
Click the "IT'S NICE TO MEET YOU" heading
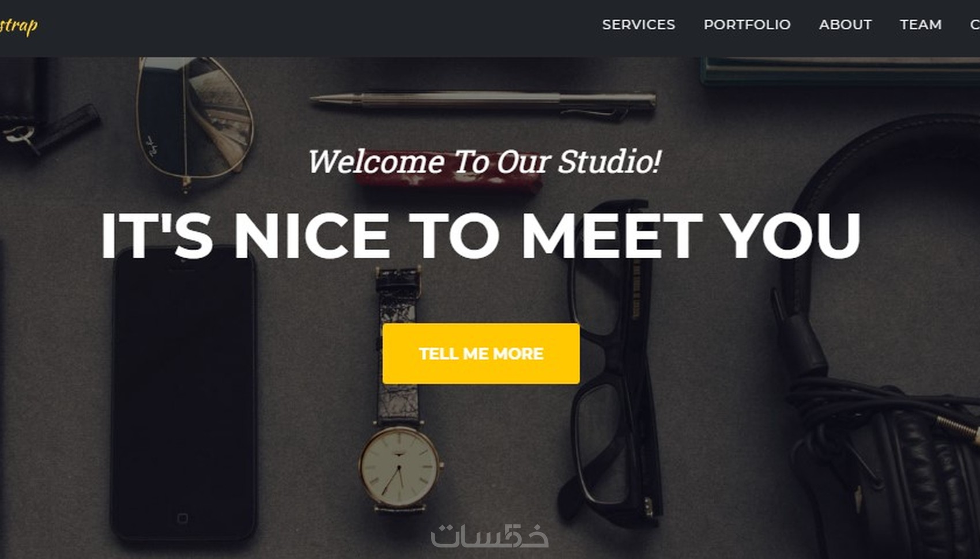point(481,236)
